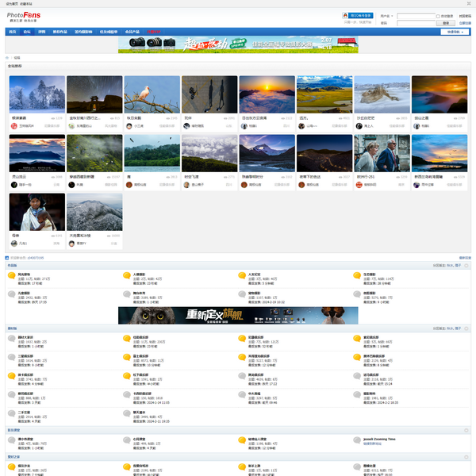
Task: Click the gray bubble icon beside 九盈摄影
Action: (x=12, y=294)
